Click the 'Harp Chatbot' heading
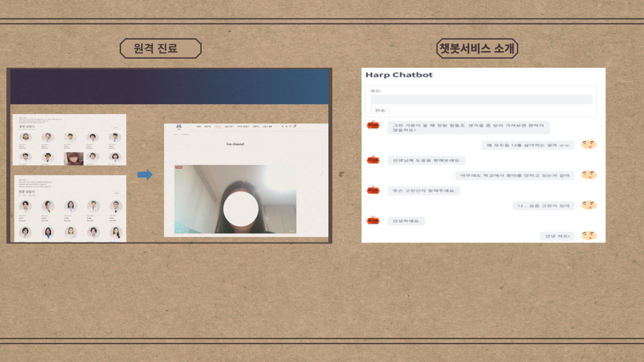 tap(399, 75)
